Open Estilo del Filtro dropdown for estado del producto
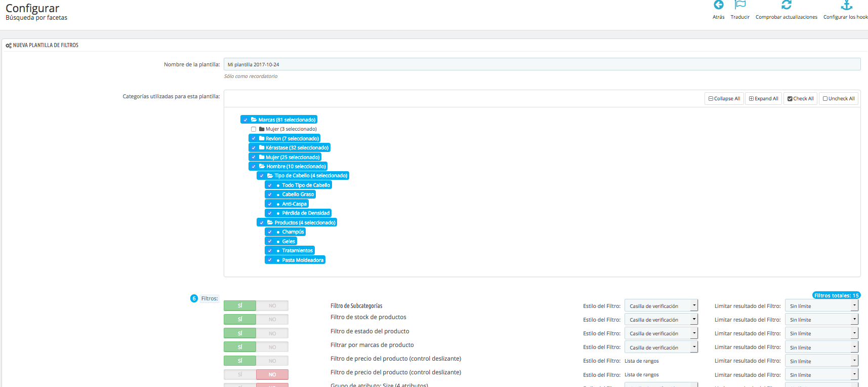 (x=661, y=333)
